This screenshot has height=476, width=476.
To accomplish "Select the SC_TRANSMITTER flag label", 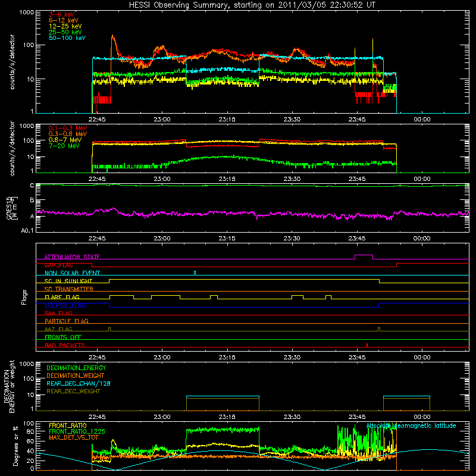I will 69,289.
